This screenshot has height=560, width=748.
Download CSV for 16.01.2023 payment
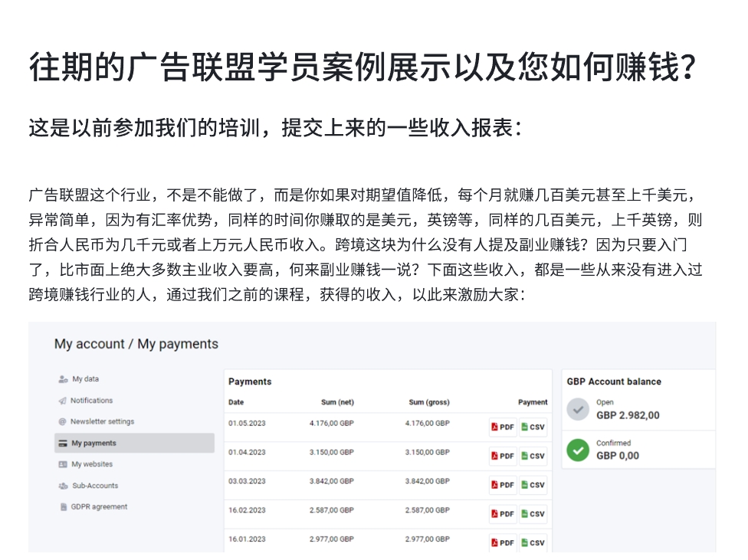[533, 542]
